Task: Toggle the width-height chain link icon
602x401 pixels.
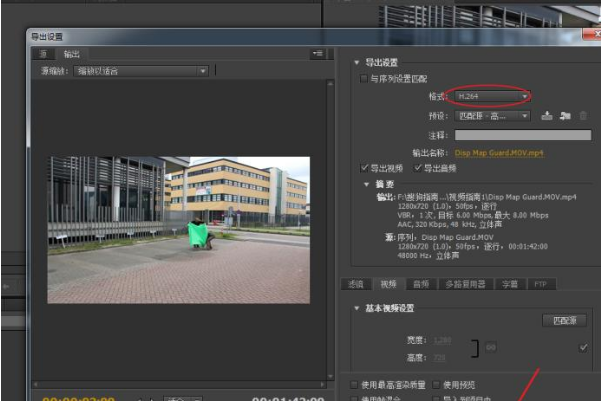Action: (491, 347)
